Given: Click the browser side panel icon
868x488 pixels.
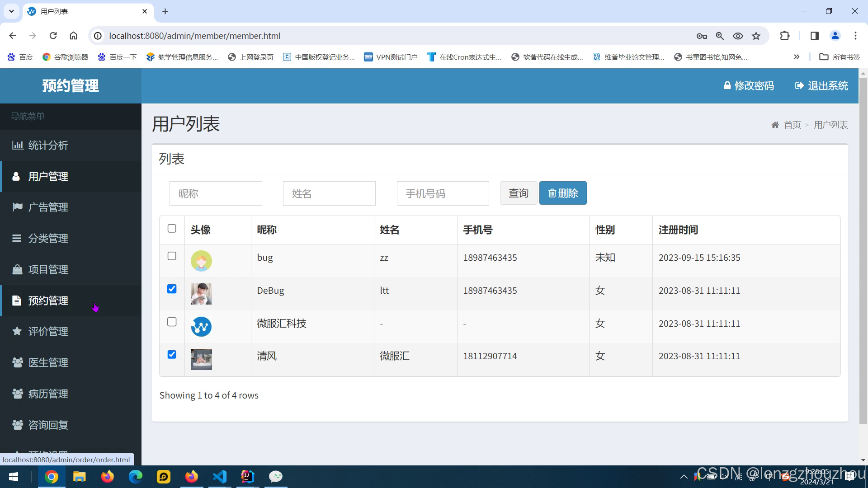Looking at the screenshot, I should tap(815, 36).
